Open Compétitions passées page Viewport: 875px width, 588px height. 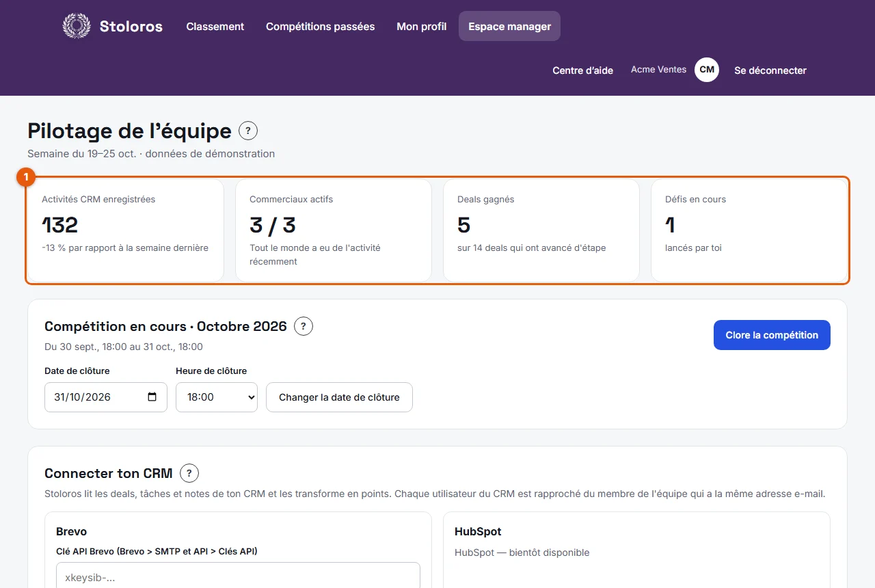coord(321,27)
